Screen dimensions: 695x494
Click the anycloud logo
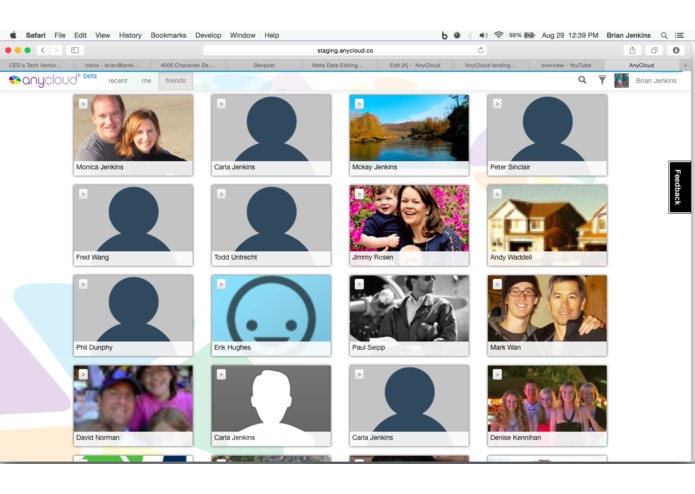pyautogui.click(x=44, y=80)
